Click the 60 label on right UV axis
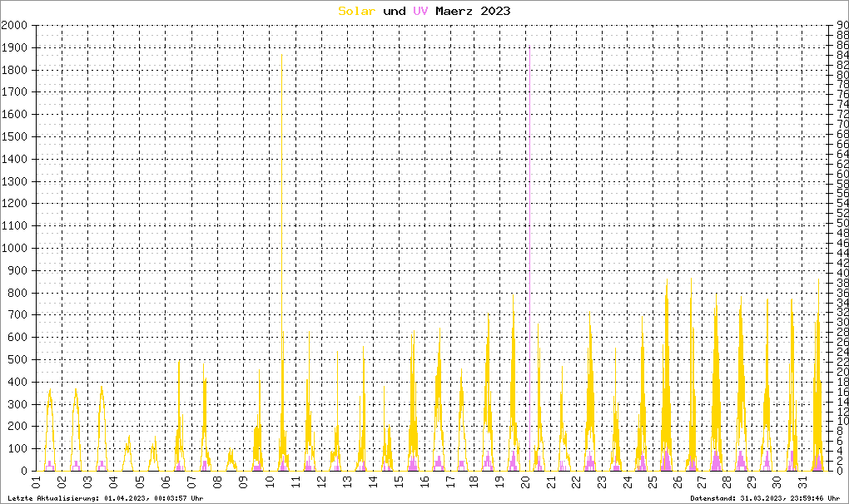The height and width of the screenshot is (504, 849). (x=842, y=174)
